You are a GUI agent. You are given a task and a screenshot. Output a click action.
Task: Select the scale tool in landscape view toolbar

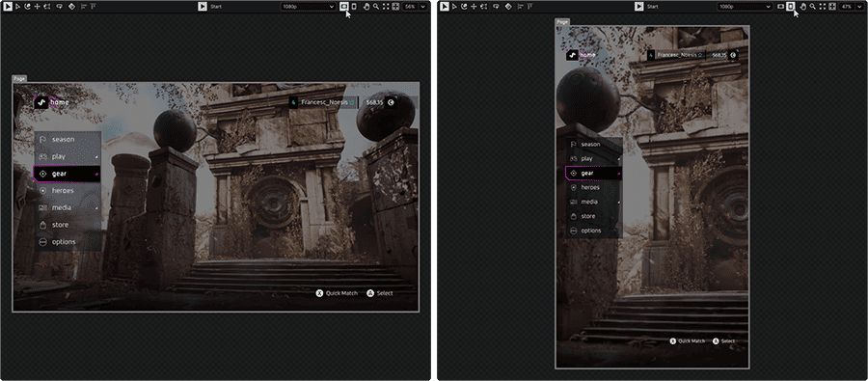point(47,6)
